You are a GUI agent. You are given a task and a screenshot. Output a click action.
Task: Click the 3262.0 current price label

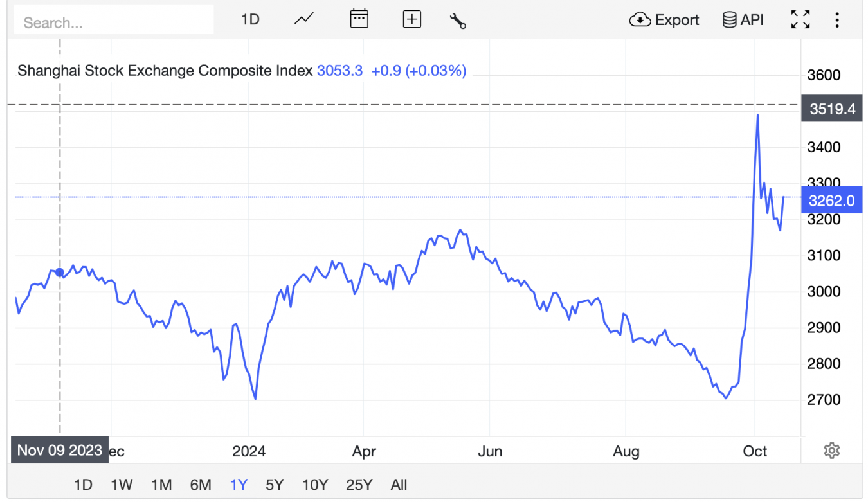831,201
